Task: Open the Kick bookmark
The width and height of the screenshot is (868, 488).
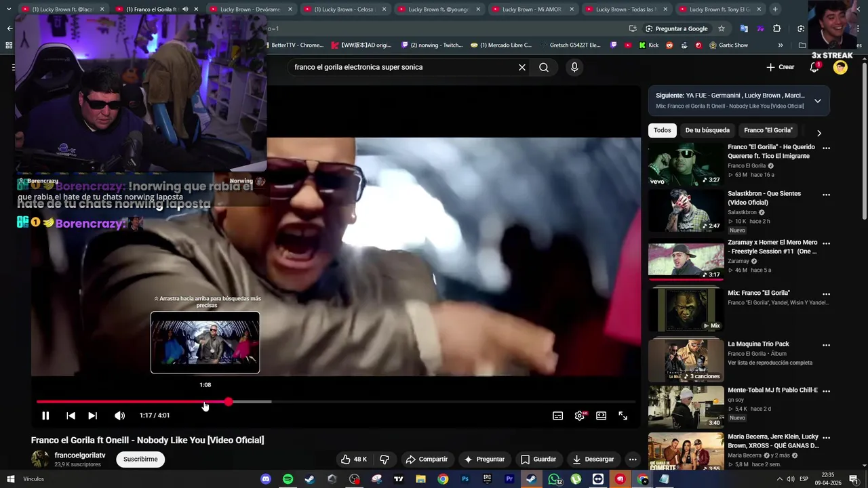Action: pyautogui.click(x=648, y=45)
